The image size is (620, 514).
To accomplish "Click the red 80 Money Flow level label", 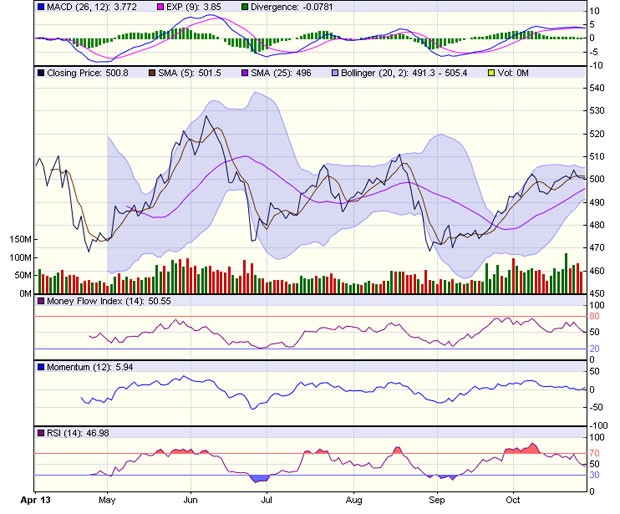I will point(594,317).
